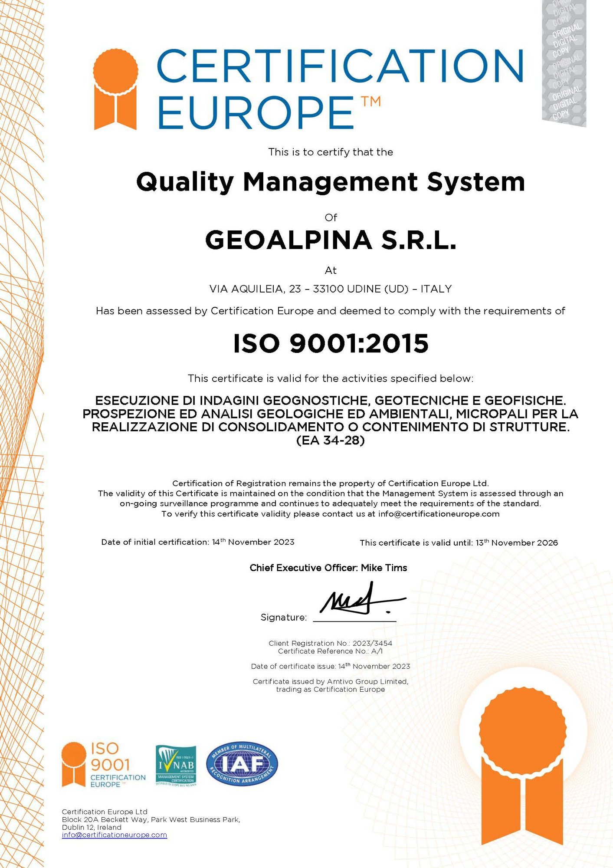Screen dimensions: 613x868
Task: Click the word 'Of' above the company name
Action: coord(331,217)
